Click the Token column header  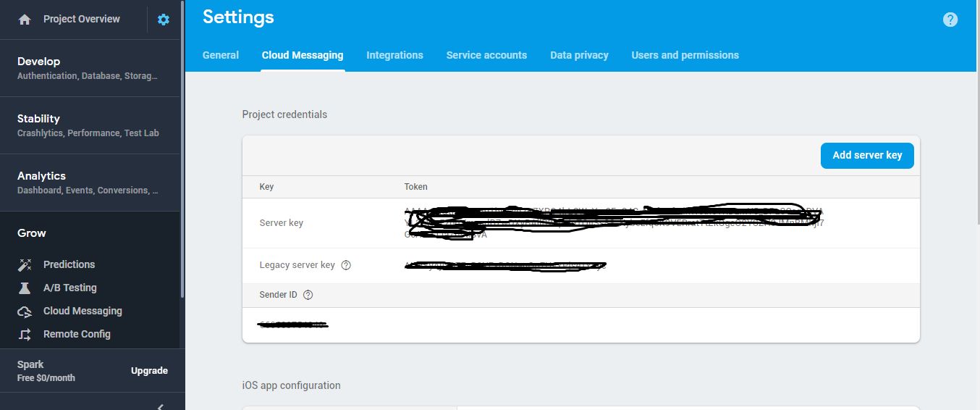pyautogui.click(x=415, y=187)
